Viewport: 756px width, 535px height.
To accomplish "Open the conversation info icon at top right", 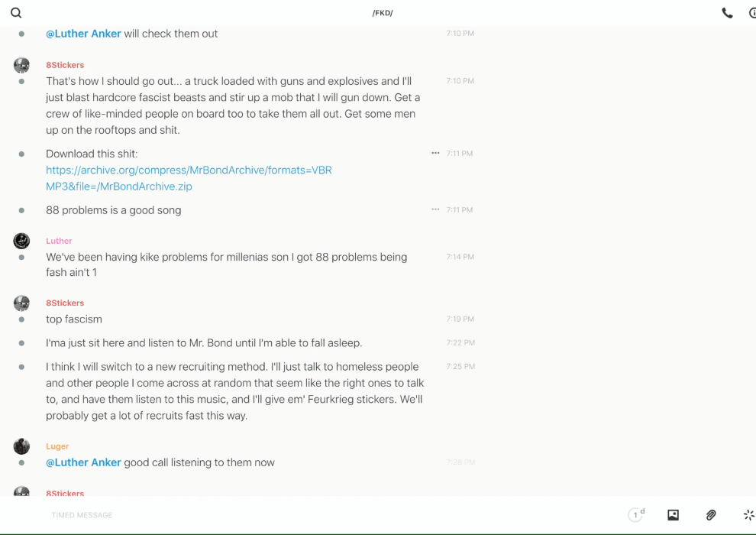I will pos(752,13).
